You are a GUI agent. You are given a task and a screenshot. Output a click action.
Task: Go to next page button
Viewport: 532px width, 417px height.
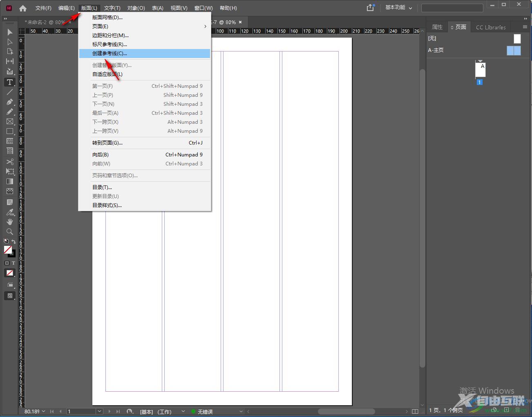[x=110, y=411]
